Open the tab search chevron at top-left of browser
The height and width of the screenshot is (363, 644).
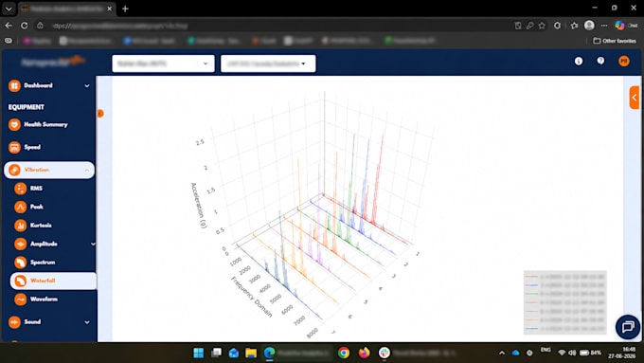pyautogui.click(x=9, y=9)
